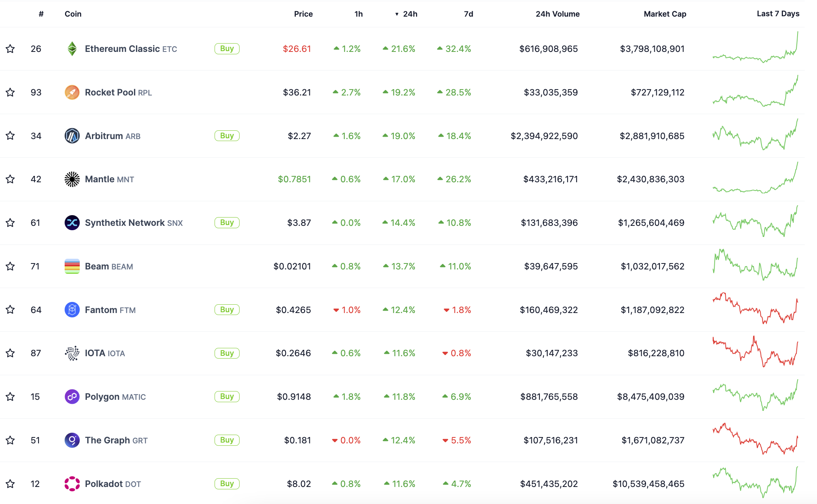Click the Rocket Pool rocket icon
Screen dimensions: 817x504
point(72,92)
